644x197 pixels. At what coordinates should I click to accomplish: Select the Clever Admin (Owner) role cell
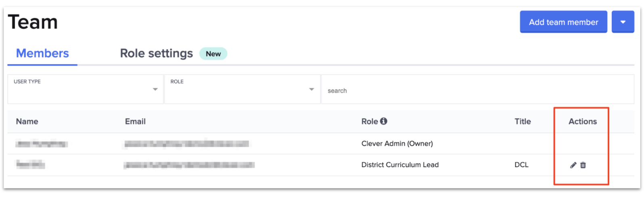point(397,144)
